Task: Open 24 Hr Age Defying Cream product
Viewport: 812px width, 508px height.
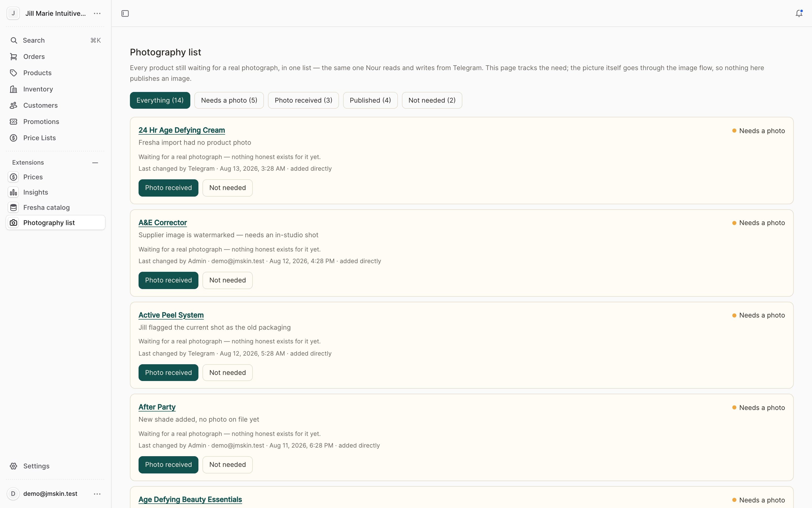Action: coord(182,130)
